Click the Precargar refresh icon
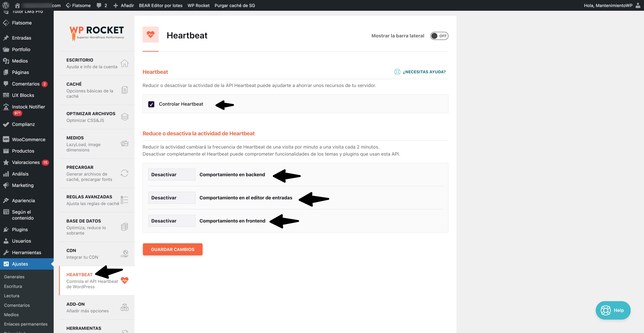 click(x=124, y=173)
